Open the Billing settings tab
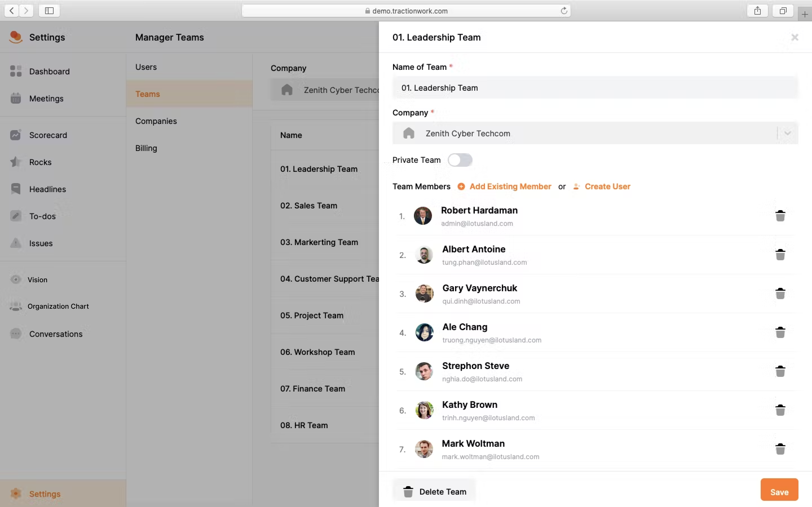The height and width of the screenshot is (507, 812). click(146, 148)
